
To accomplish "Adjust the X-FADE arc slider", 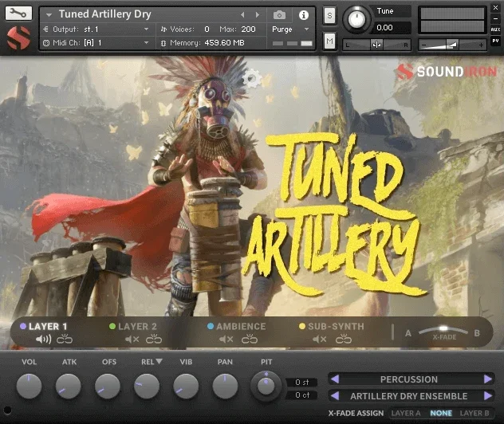I will click(443, 329).
